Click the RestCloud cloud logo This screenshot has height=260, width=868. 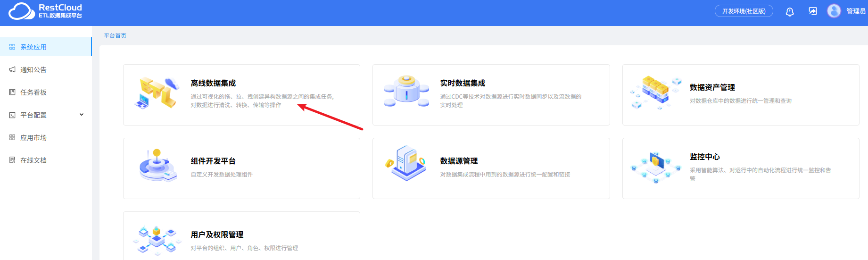point(22,11)
